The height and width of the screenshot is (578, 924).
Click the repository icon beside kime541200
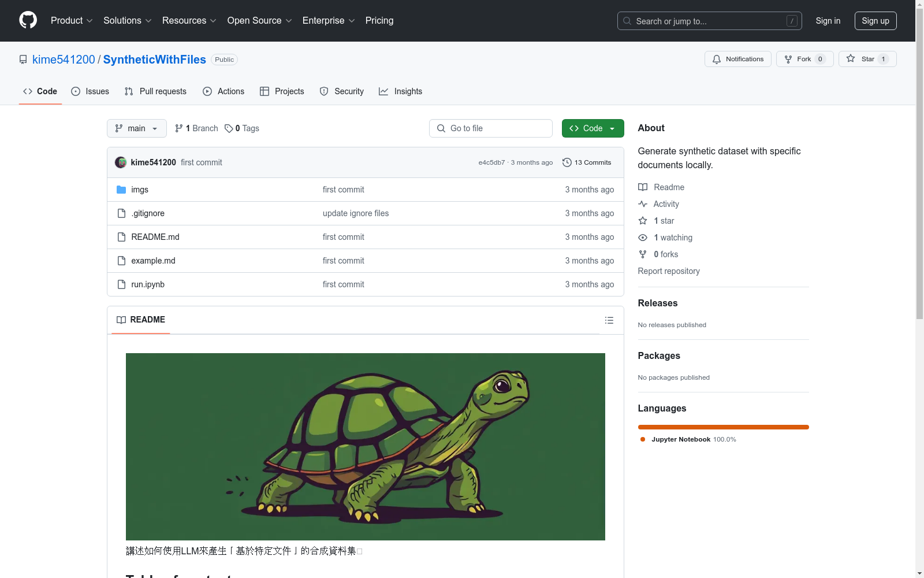[23, 60]
